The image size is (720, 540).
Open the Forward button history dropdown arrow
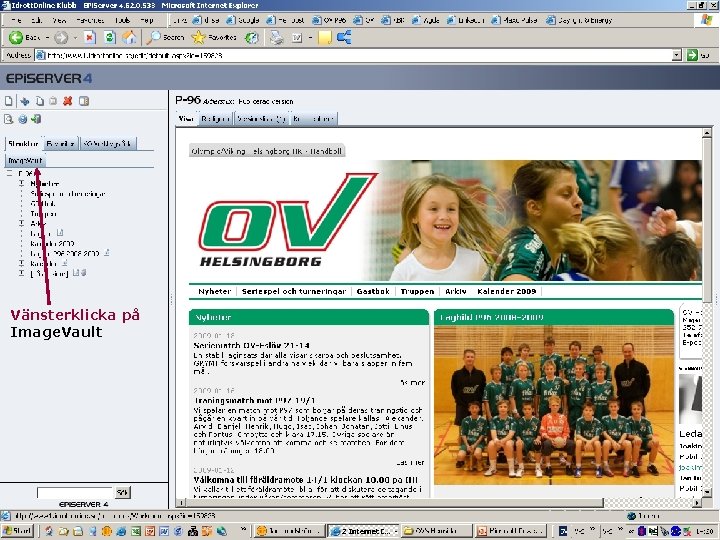[x=75, y=38]
